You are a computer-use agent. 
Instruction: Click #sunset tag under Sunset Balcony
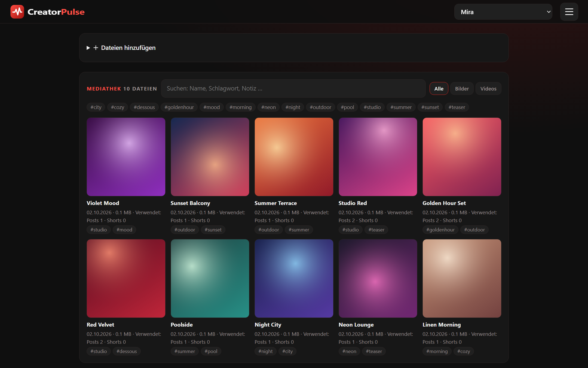tap(213, 230)
